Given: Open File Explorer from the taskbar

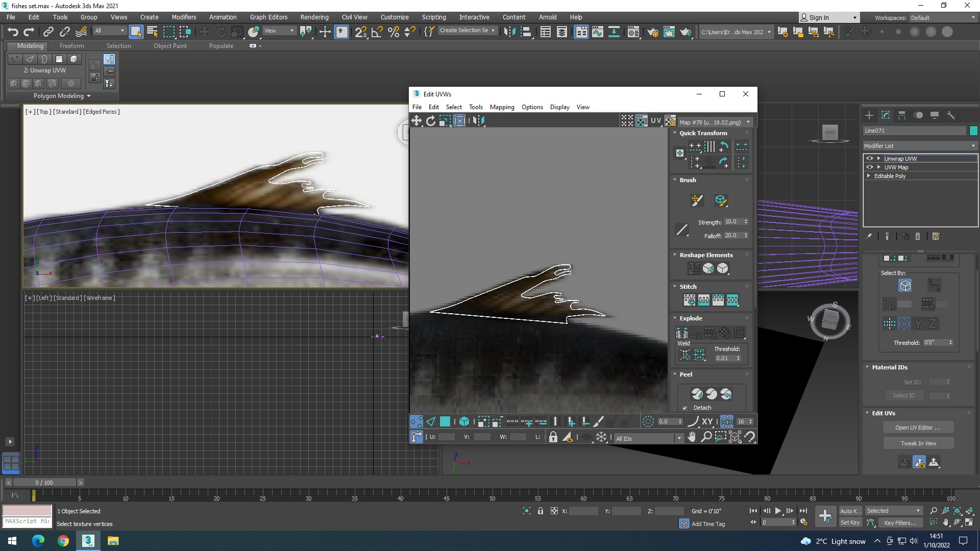Looking at the screenshot, I should pyautogui.click(x=113, y=541).
